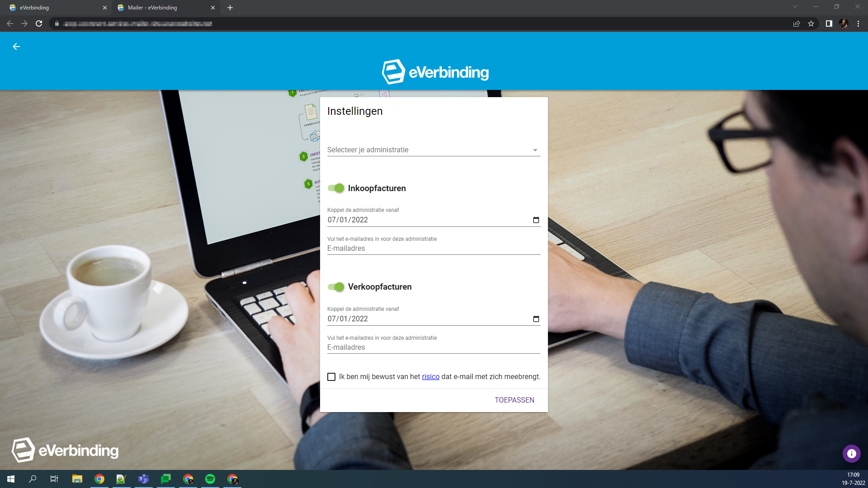Toggle the Inkoopfacturen switch
Image resolution: width=868 pixels, height=488 pixels.
336,188
